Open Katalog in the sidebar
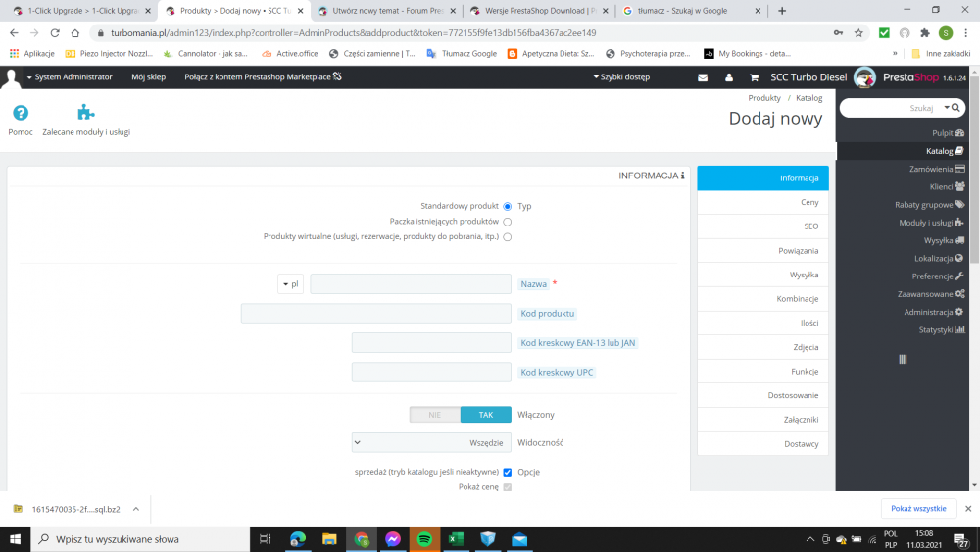This screenshot has width=980, height=552. click(902, 151)
